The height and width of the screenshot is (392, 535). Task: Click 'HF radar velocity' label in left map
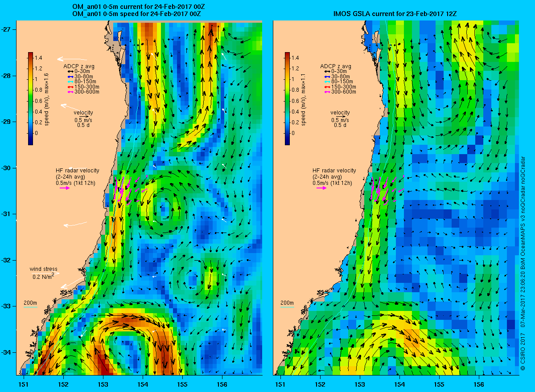point(78,170)
